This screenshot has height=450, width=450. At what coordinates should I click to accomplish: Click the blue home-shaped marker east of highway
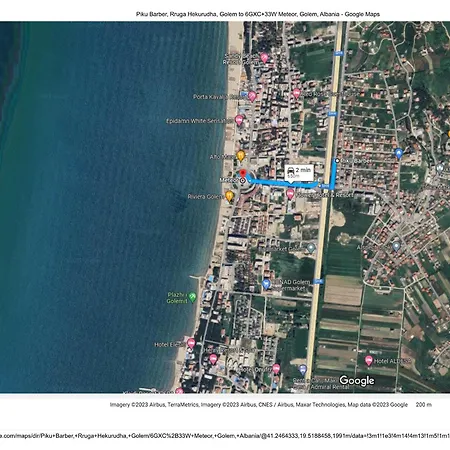point(399,154)
